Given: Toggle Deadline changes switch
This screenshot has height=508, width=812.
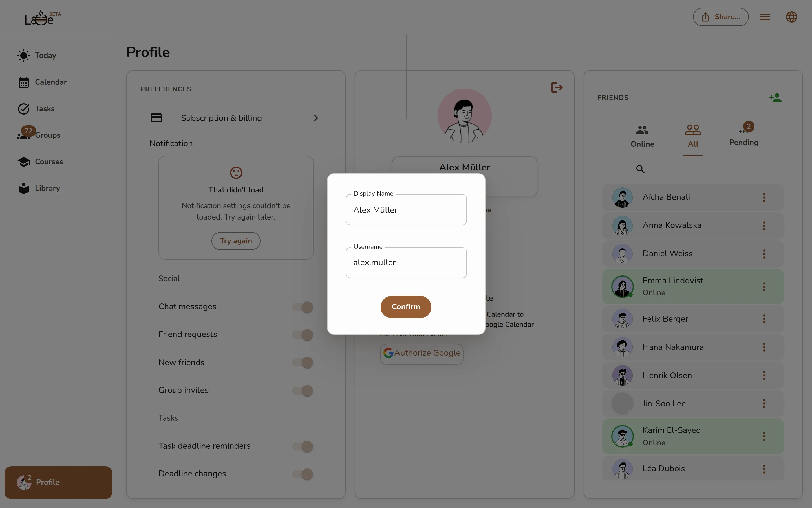Looking at the screenshot, I should (x=303, y=474).
